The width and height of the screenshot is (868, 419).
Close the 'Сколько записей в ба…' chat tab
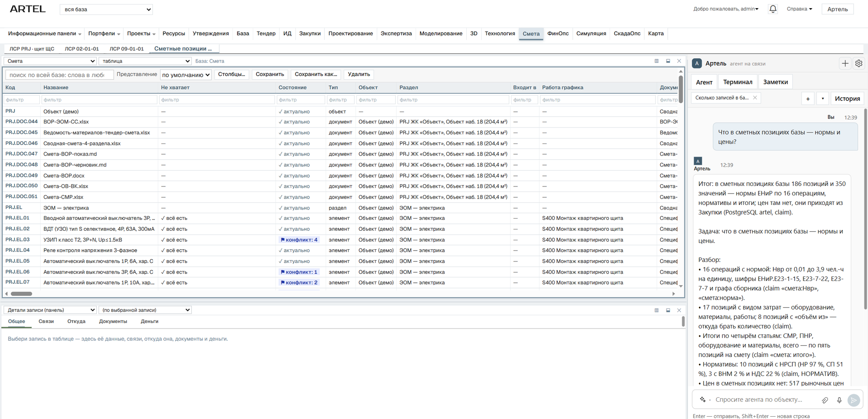(755, 98)
